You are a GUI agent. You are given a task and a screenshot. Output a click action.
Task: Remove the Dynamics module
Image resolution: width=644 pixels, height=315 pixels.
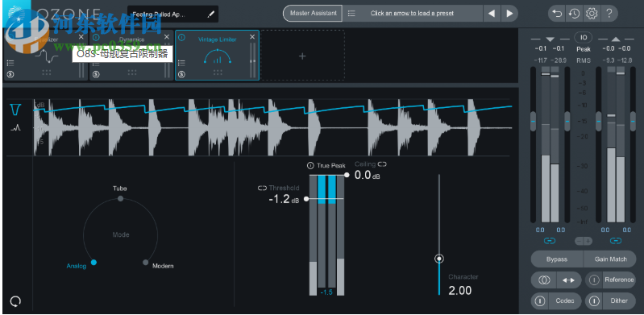pos(167,37)
